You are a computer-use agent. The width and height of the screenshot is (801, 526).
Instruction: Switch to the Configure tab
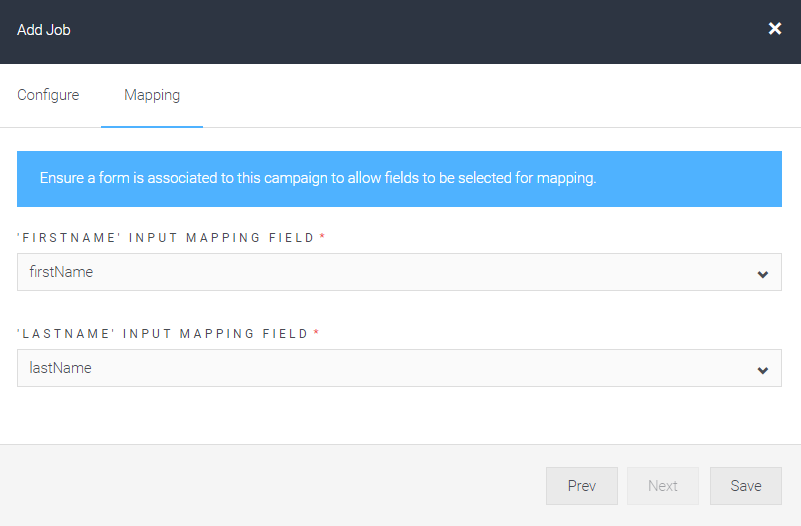48,95
